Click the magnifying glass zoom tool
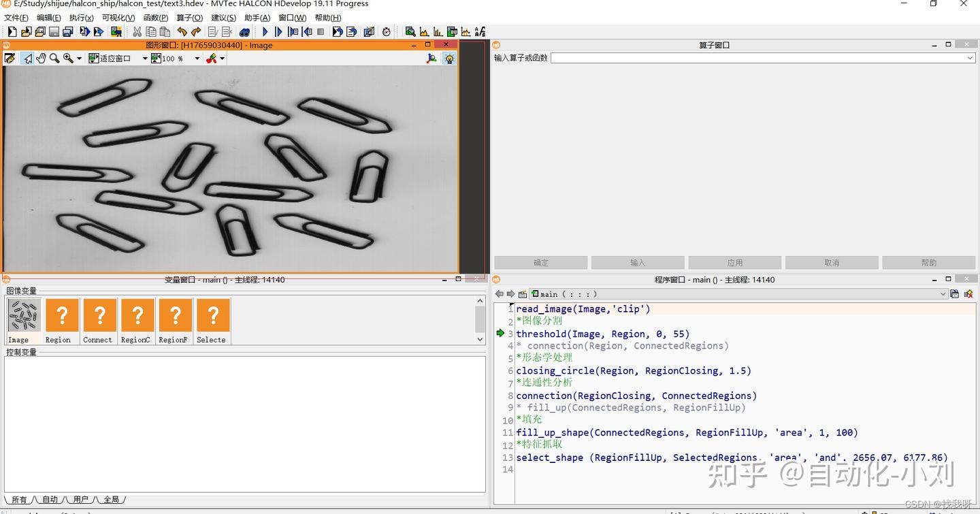This screenshot has width=980, height=514. 54,59
